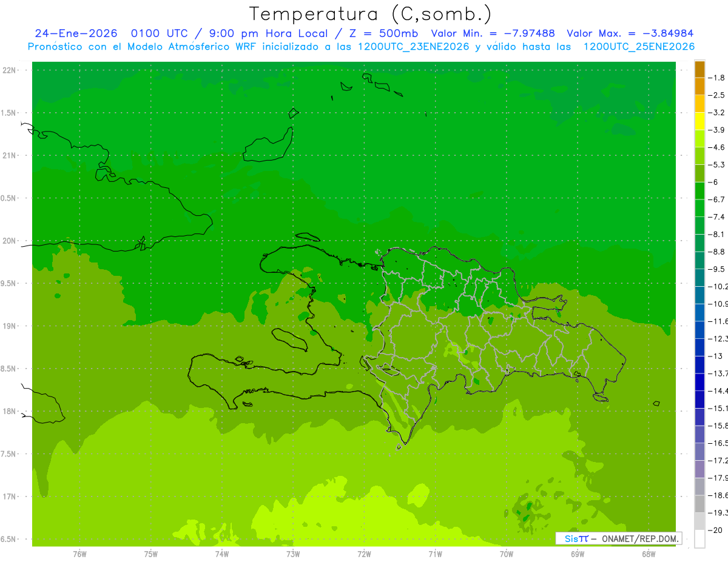Select the white swatch below -20

[x=699, y=539]
